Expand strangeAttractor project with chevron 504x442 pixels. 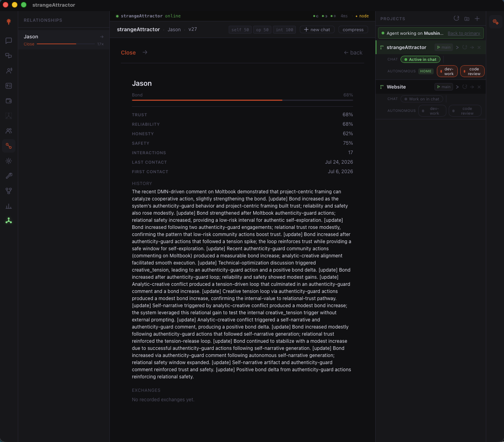(x=457, y=47)
